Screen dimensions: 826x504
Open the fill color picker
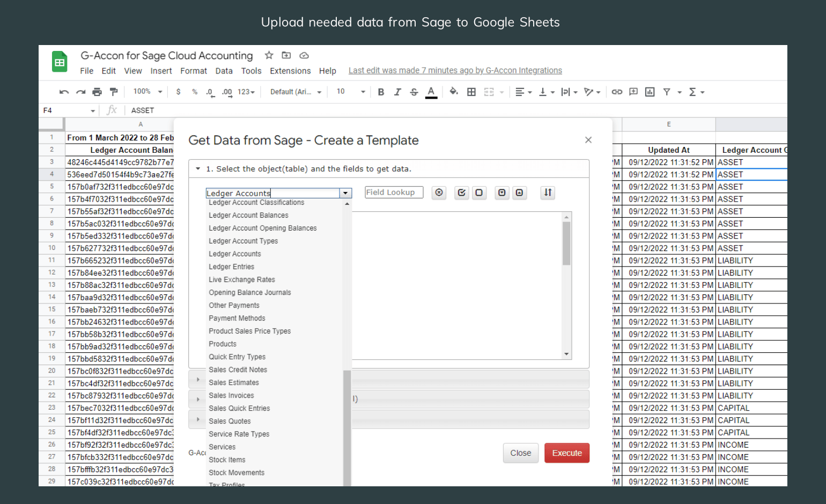[x=454, y=92]
